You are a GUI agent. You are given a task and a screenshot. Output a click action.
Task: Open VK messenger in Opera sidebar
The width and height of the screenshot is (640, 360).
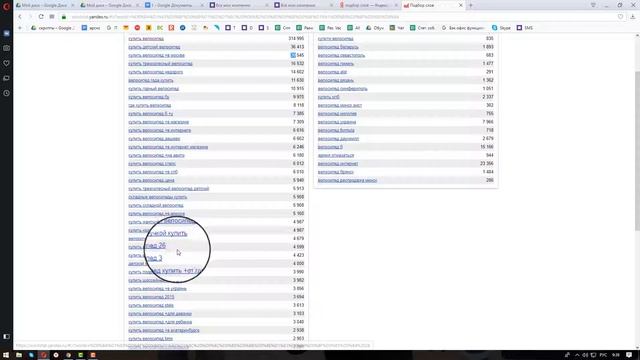[6, 33]
